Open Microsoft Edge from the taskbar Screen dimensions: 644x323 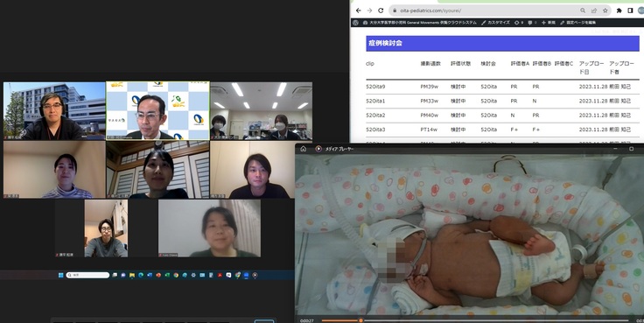click(141, 275)
